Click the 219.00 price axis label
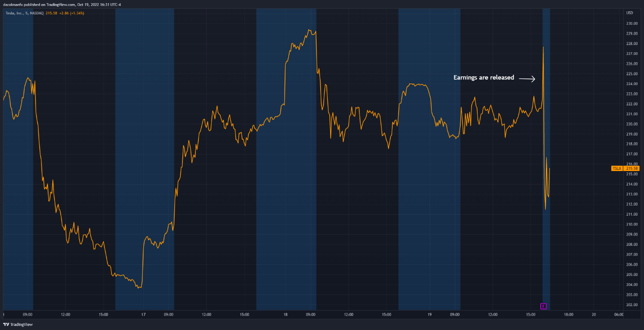Viewport: 644px width, 330px height. coord(631,134)
